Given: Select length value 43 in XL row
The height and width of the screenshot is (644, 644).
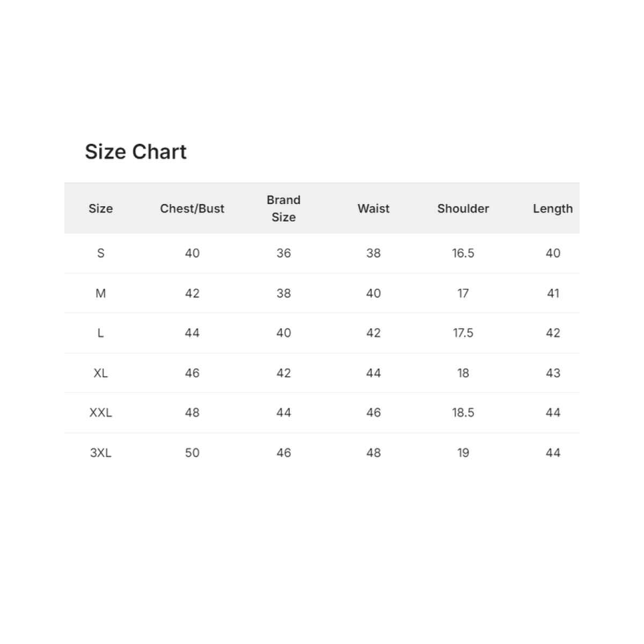Looking at the screenshot, I should point(553,373).
